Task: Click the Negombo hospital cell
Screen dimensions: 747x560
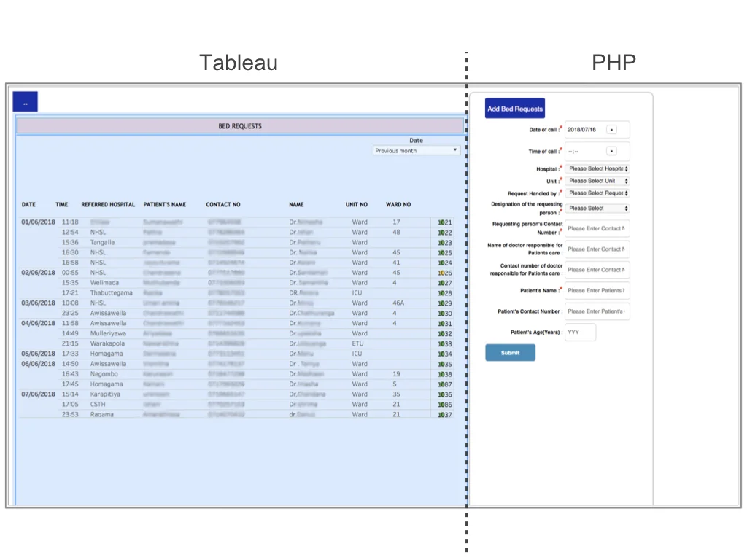Action: click(x=104, y=374)
